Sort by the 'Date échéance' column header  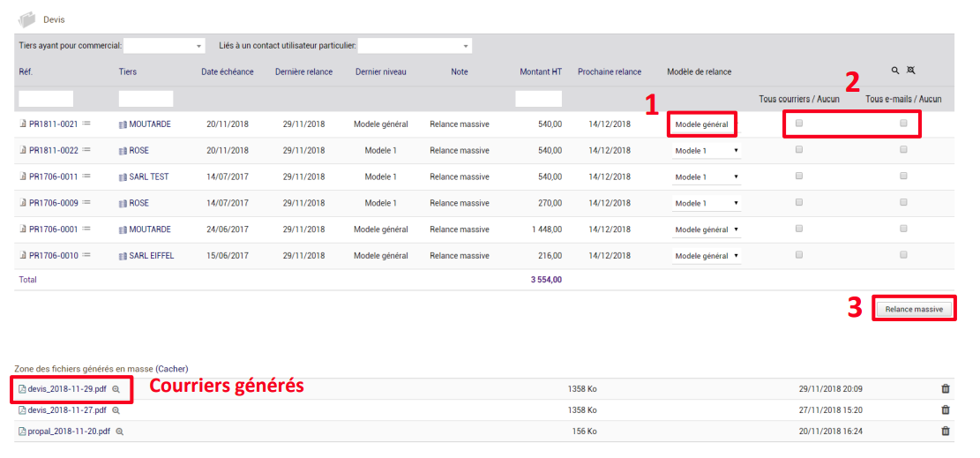pyautogui.click(x=228, y=72)
